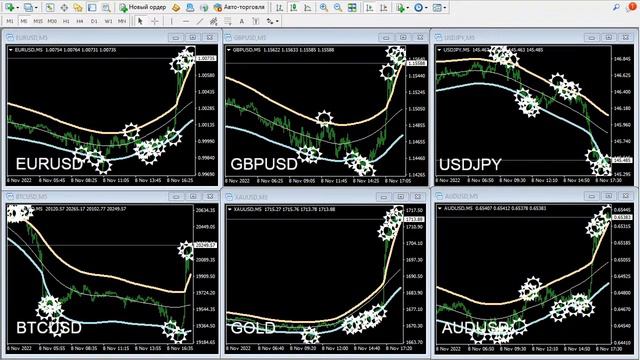Expand the new chart dropdown arrow

coord(18,7)
